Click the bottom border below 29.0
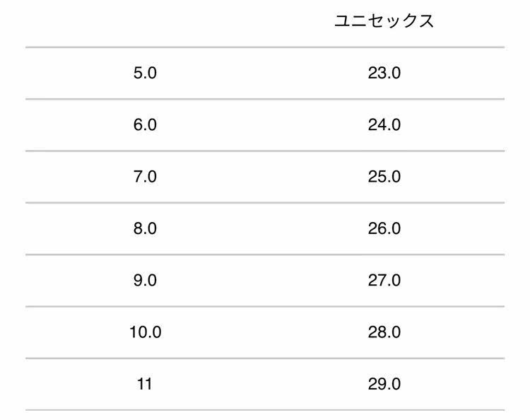 click(384, 410)
